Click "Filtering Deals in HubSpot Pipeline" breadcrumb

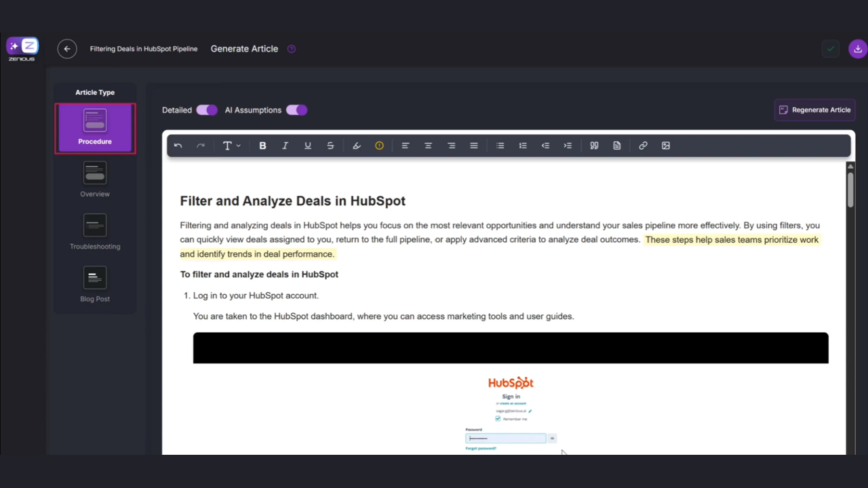(144, 49)
